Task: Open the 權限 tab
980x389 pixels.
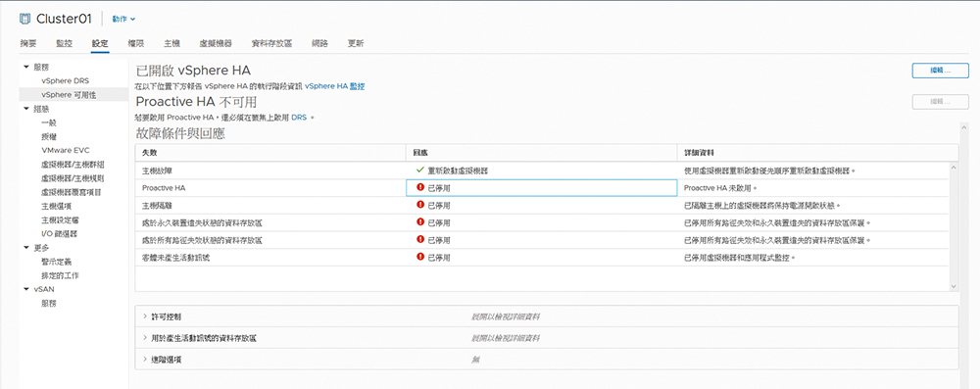Action: [136, 44]
